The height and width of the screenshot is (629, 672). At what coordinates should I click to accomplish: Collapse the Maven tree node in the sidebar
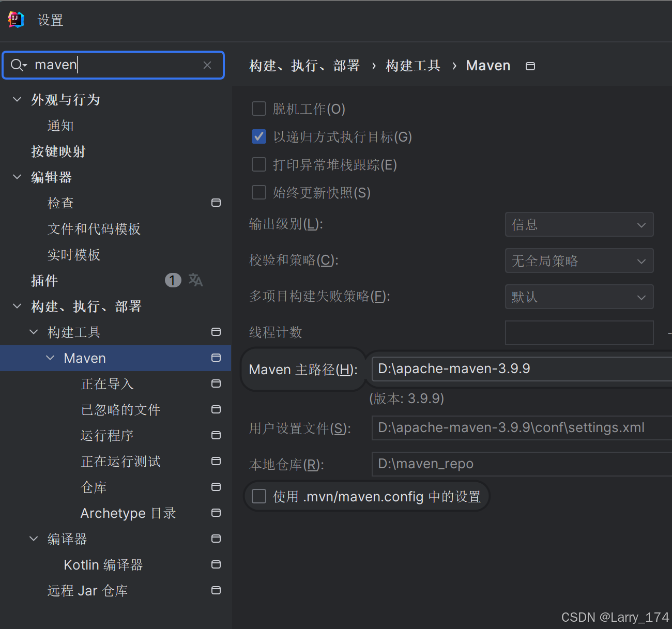50,358
